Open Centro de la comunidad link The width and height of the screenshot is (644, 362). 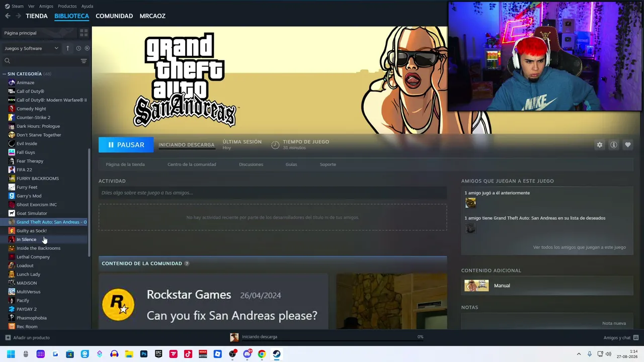click(x=192, y=164)
